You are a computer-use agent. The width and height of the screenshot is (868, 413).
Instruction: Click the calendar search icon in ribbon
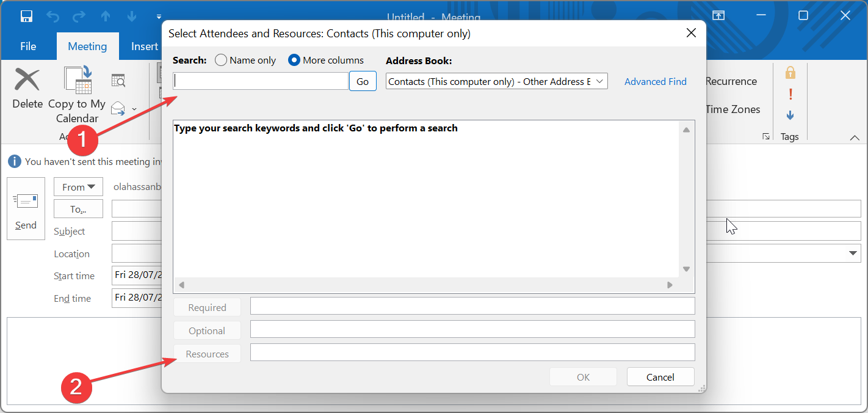tap(118, 81)
